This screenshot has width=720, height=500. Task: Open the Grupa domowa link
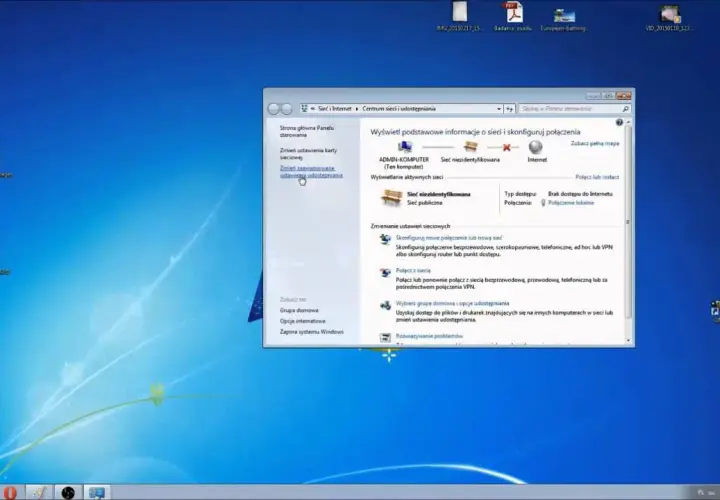tap(299, 310)
